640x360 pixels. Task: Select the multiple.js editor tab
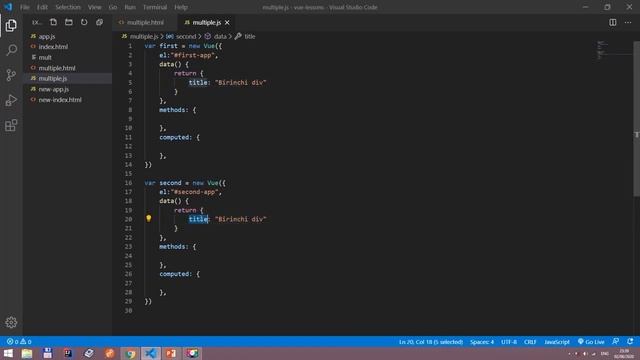tap(207, 22)
